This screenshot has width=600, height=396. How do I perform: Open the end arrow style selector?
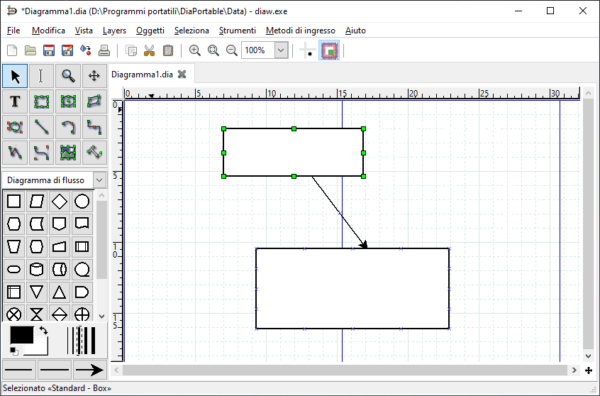[x=89, y=370]
